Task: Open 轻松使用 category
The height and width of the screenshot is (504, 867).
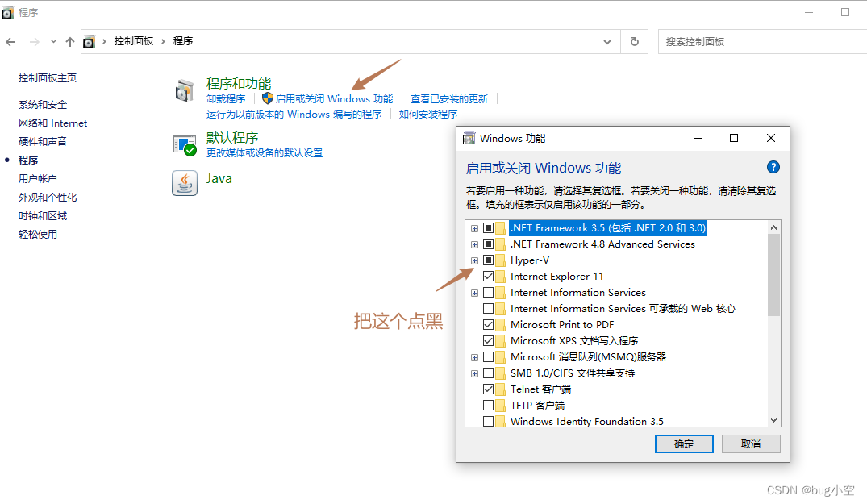Action: [38, 235]
